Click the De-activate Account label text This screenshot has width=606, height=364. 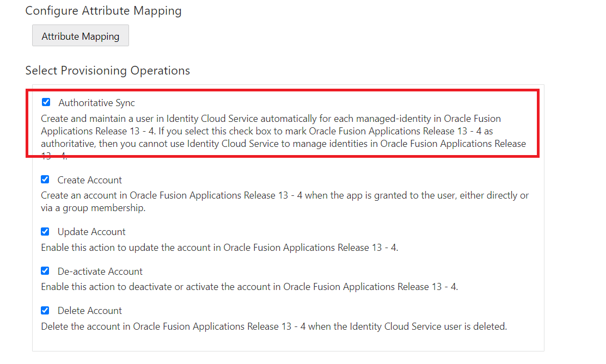coord(100,272)
